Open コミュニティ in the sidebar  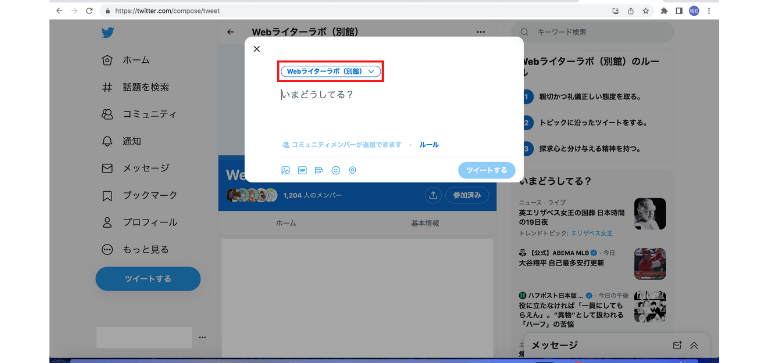[x=139, y=114]
